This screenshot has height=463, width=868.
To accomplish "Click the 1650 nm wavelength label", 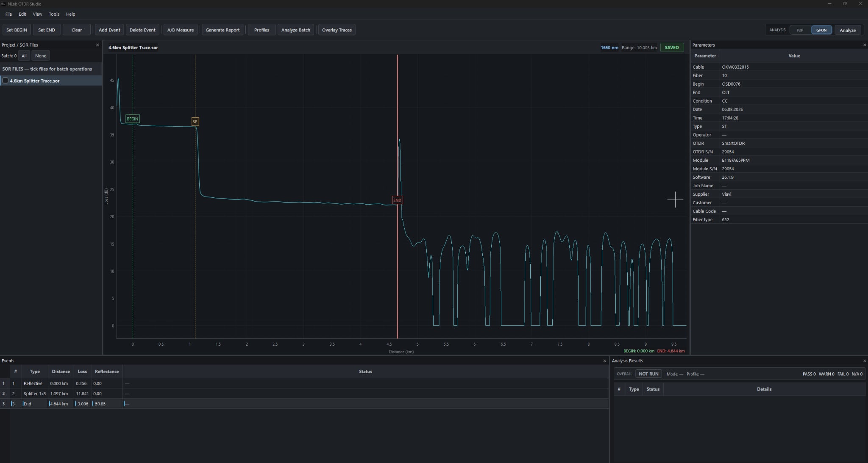I will coord(609,47).
